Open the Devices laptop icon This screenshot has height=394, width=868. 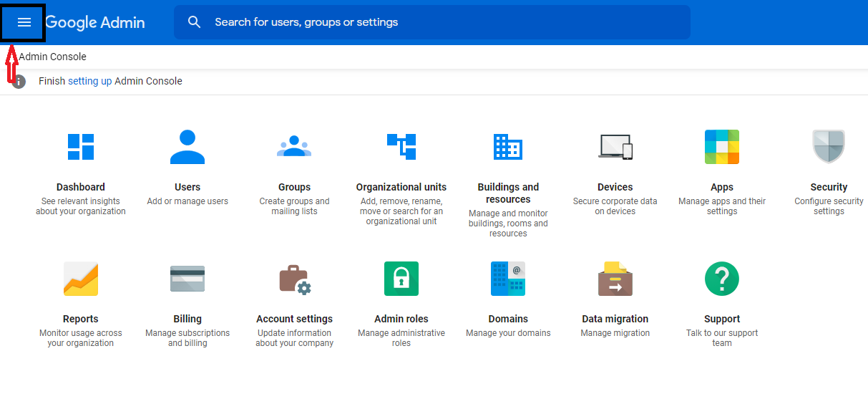click(615, 147)
